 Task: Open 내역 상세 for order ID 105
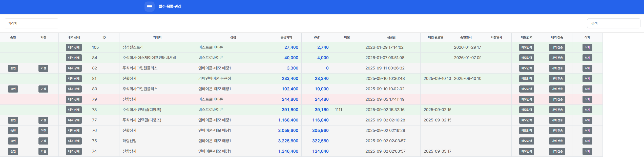point(74,47)
